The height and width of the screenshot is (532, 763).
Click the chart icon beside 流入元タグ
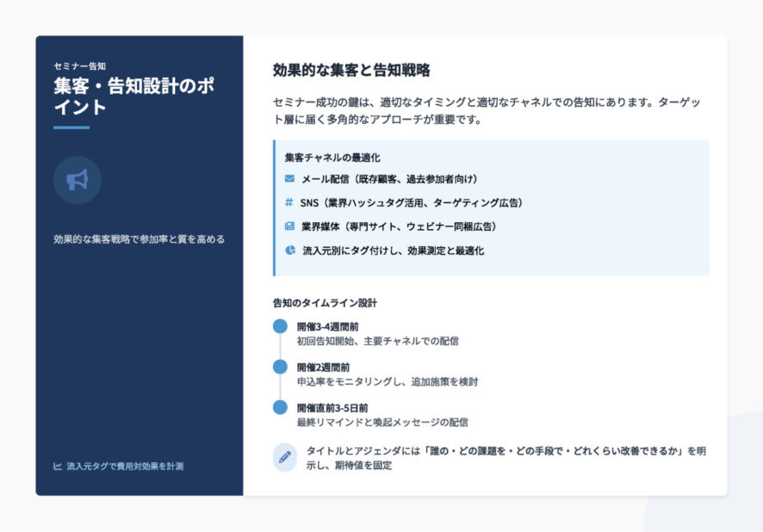(x=58, y=467)
